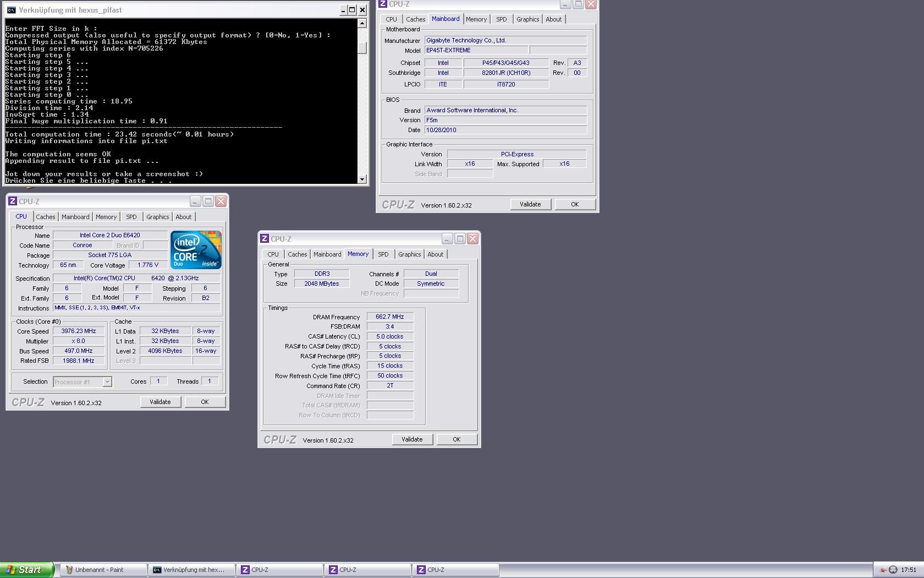924x578 pixels.
Task: Click the Intel Core 2 Duo E6420 name field
Action: 110,236
